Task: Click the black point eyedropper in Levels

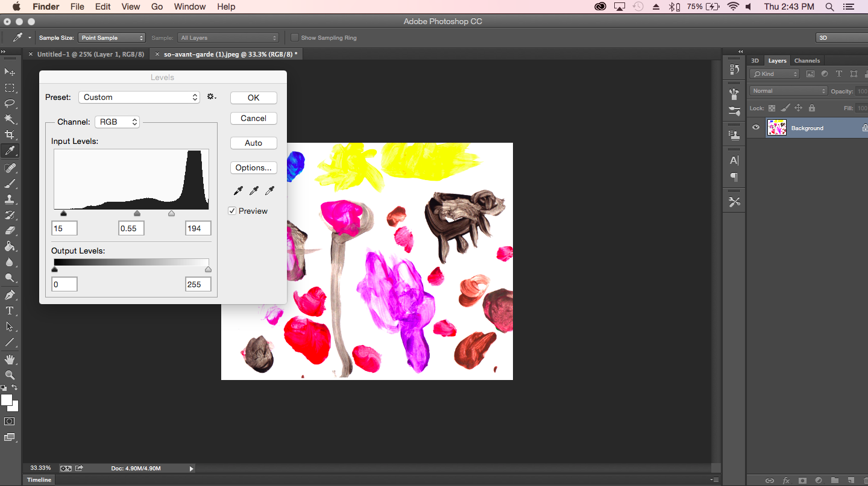Action: pyautogui.click(x=238, y=191)
